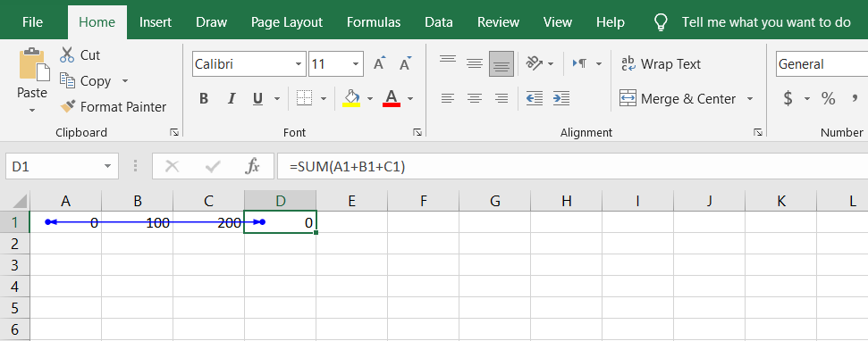868x341 pixels.
Task: Switch to the Insert tab
Action: tap(155, 22)
